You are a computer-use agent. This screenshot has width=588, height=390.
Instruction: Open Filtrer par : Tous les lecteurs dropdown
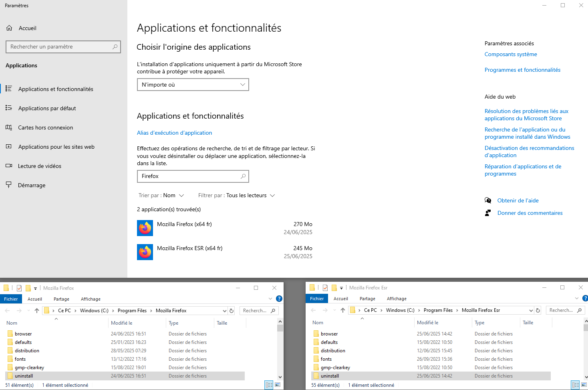(237, 196)
